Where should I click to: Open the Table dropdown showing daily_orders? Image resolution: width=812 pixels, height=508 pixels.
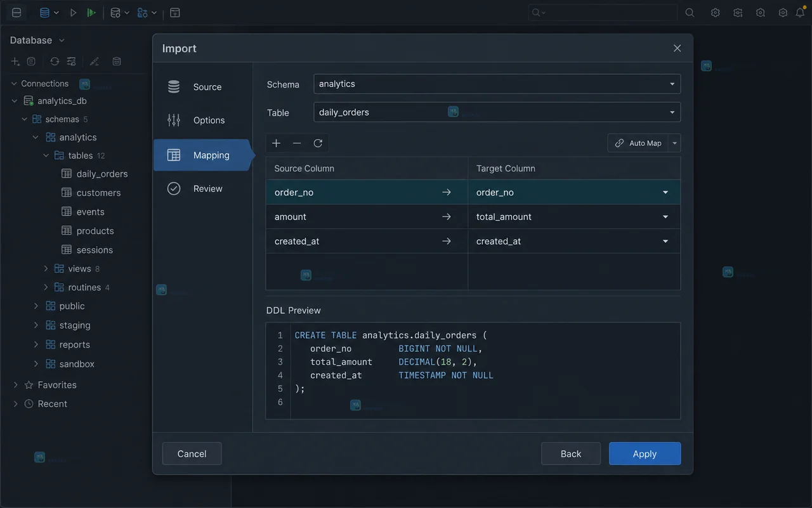(497, 112)
